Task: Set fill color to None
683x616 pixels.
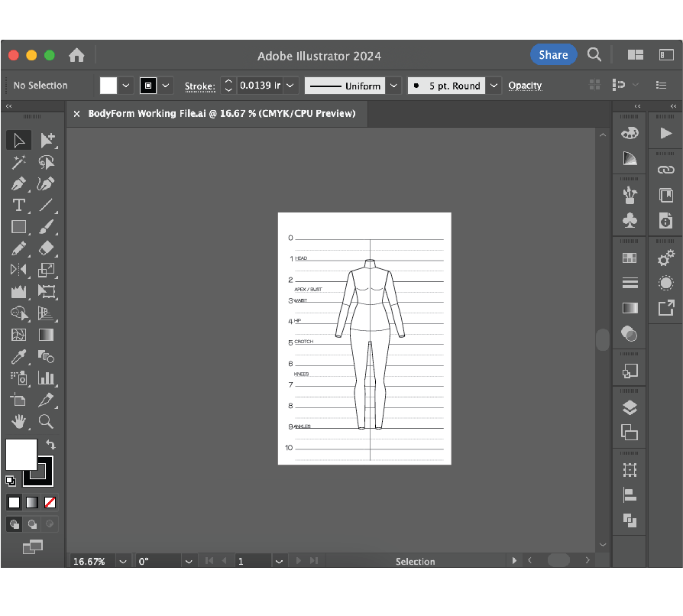Action: [50, 502]
